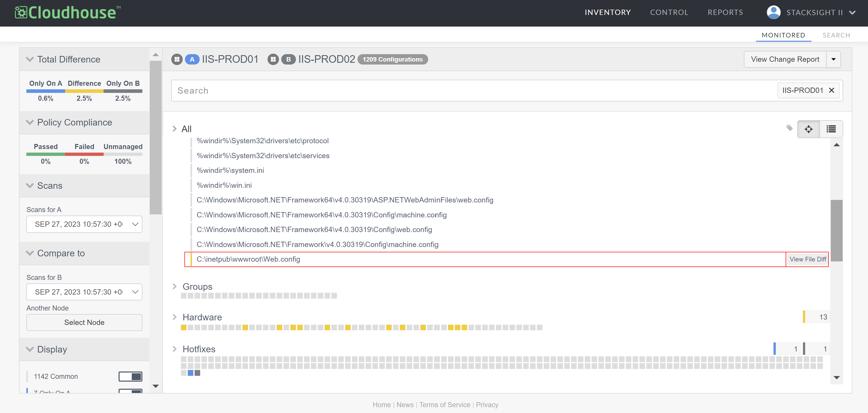Viewport: 868px width, 413px height.
Task: Click the Only On A percentage bar
Action: click(46, 91)
